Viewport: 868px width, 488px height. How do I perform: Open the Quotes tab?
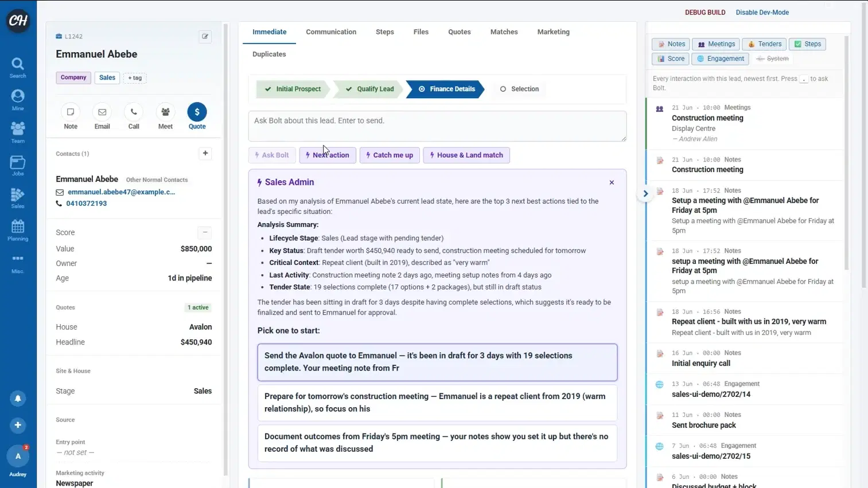point(460,32)
